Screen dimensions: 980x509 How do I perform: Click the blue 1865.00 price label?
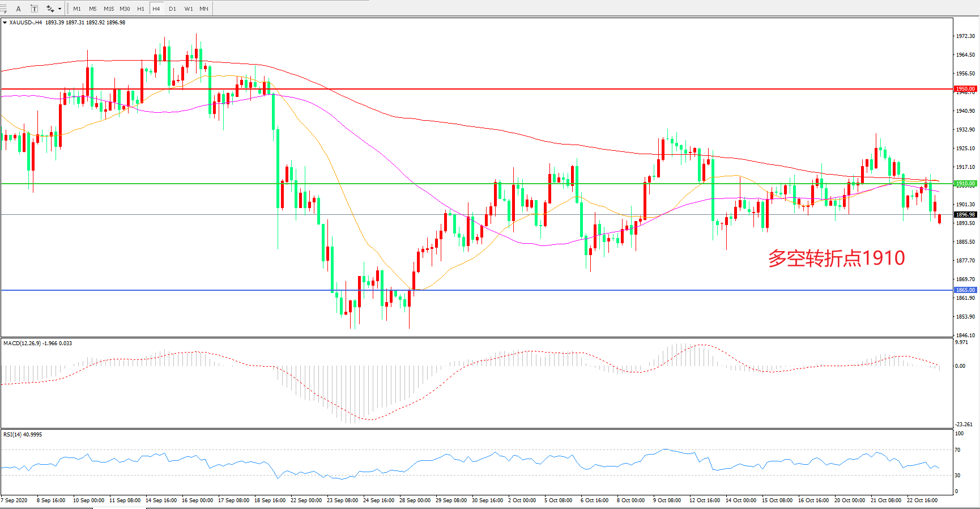click(965, 290)
